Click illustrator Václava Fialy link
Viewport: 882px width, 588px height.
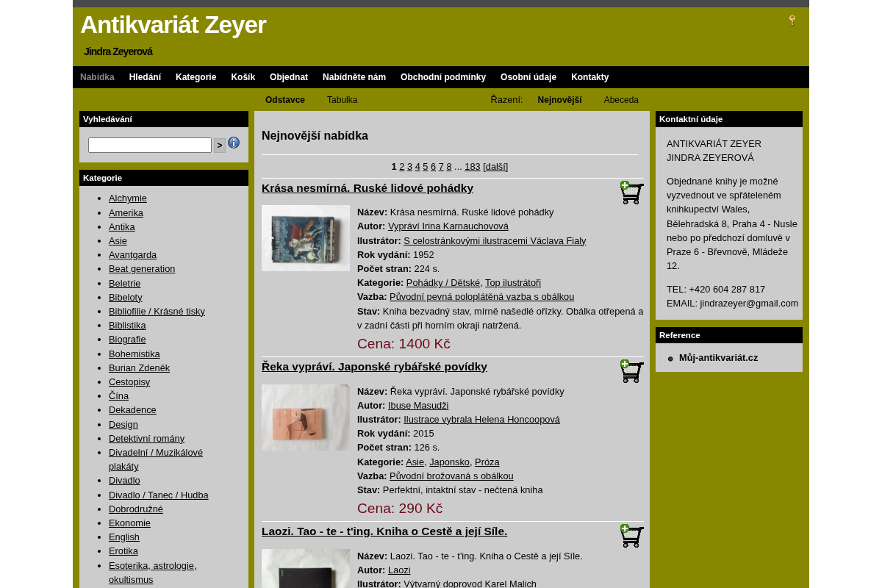(495, 240)
